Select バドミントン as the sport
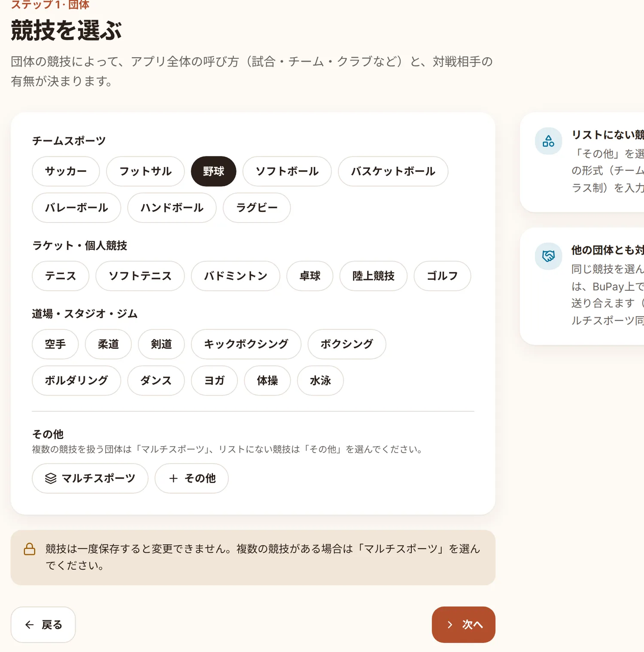Viewport: 644px width, 652px height. click(x=236, y=276)
